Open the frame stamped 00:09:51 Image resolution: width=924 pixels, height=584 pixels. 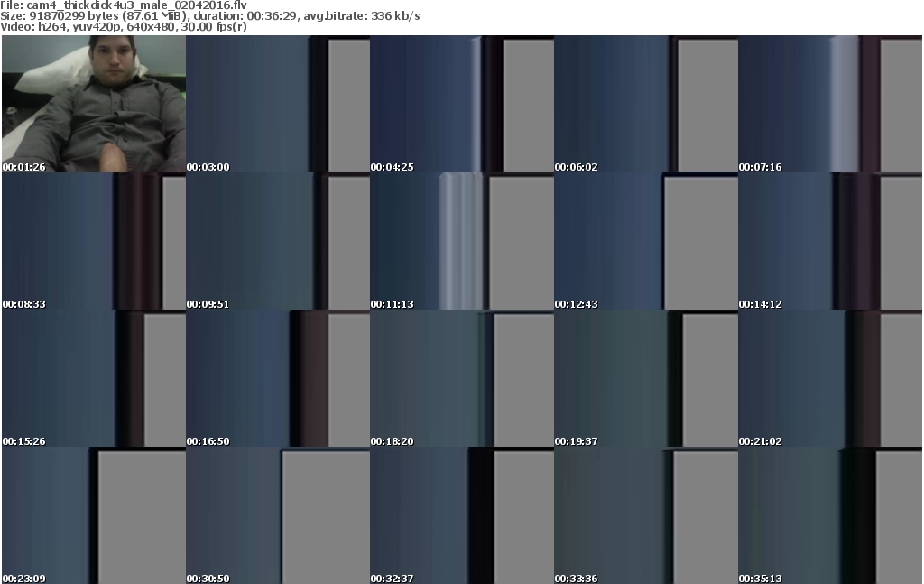(278, 241)
